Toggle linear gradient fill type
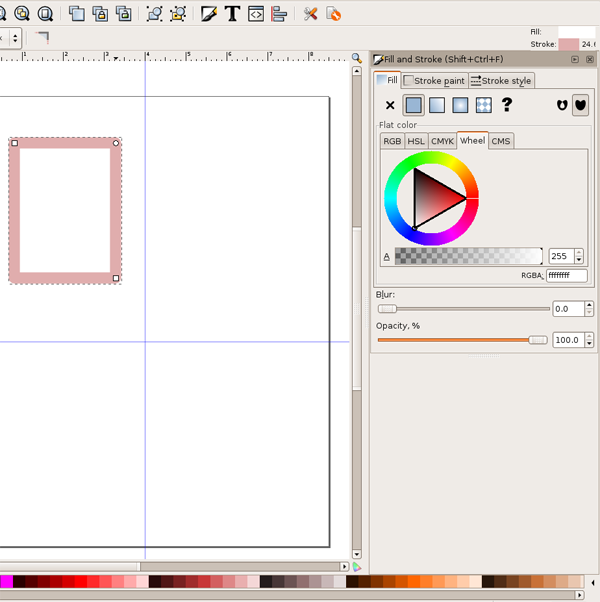This screenshot has width=600, height=602. pyautogui.click(x=437, y=105)
